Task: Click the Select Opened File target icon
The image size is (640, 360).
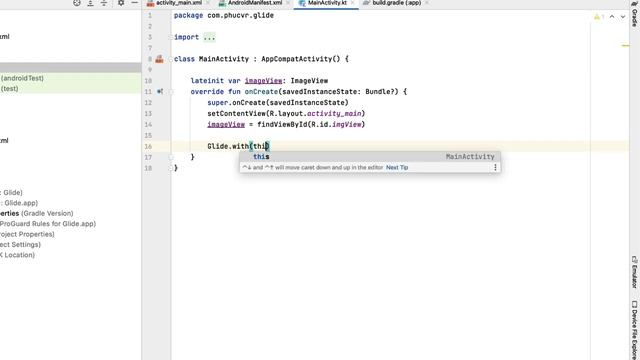Action: [77, 3]
